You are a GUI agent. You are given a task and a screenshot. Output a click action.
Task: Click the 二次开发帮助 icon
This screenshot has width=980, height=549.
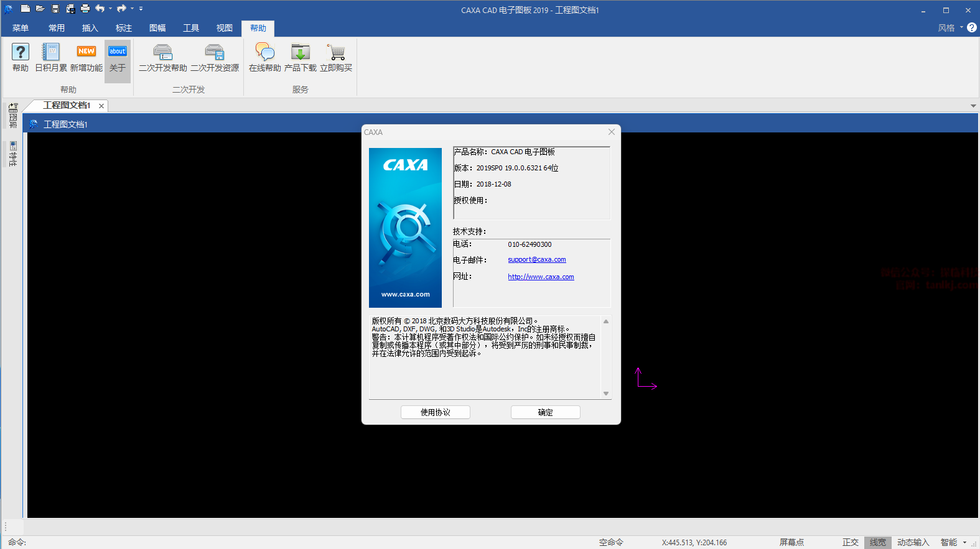coord(162,52)
